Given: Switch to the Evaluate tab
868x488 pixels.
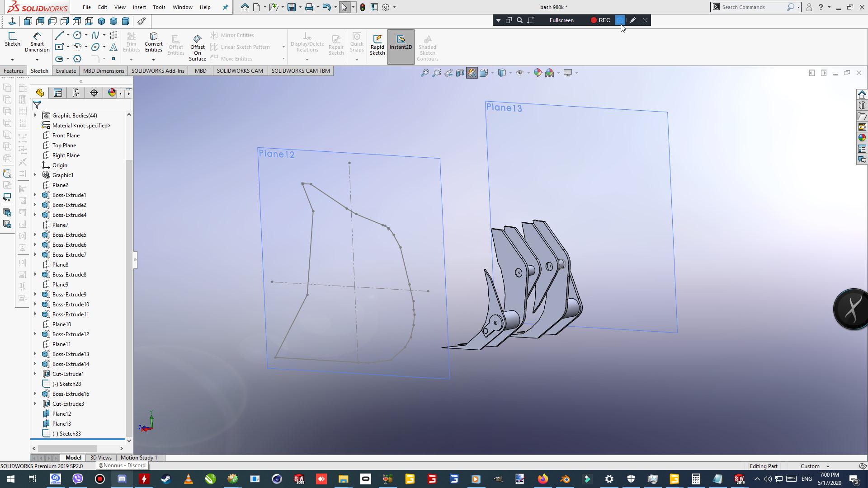Looking at the screenshot, I should (x=66, y=71).
